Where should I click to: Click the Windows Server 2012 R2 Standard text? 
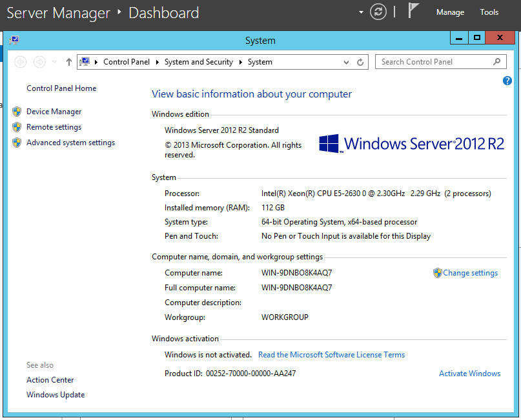(221, 130)
